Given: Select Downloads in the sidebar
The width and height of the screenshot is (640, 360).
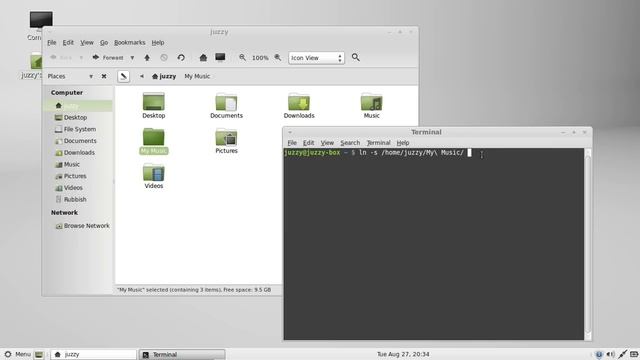Looking at the screenshot, I should pos(78,153).
